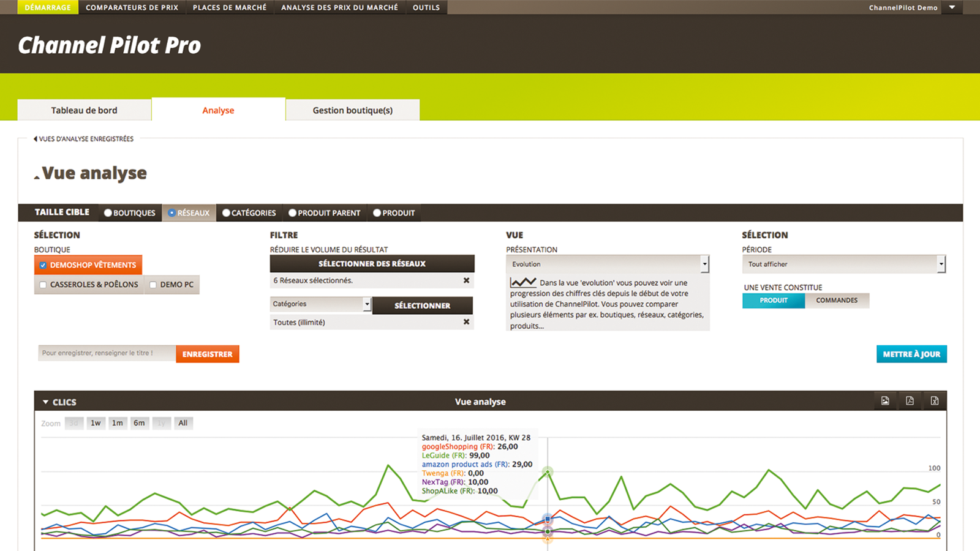Switch to Gestion boutique(s) tab
980x551 pixels.
pos(353,110)
